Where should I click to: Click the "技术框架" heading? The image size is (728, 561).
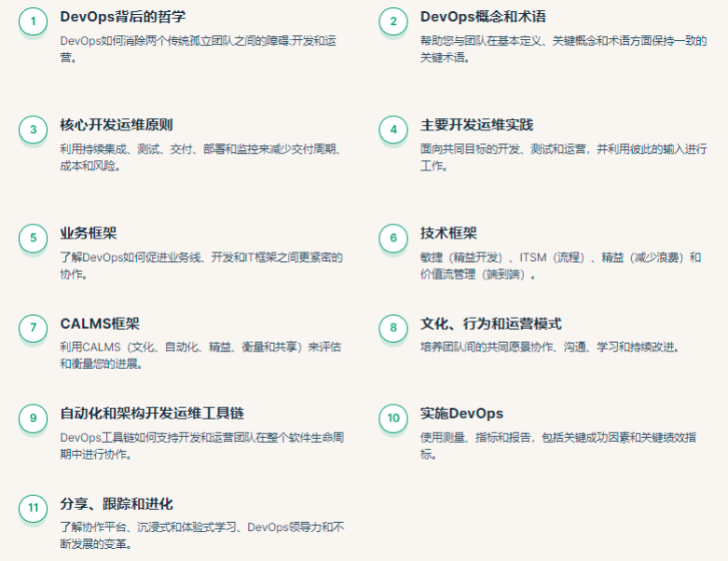pyautogui.click(x=448, y=233)
